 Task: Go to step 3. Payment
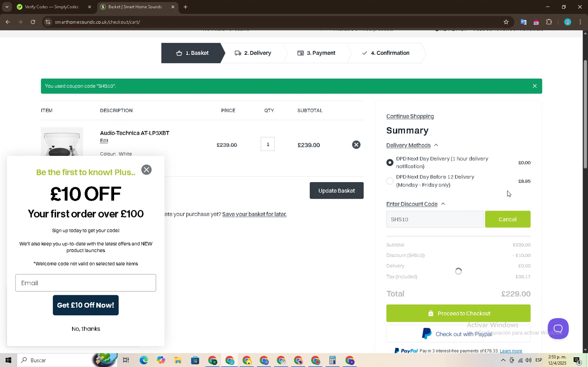(316, 53)
